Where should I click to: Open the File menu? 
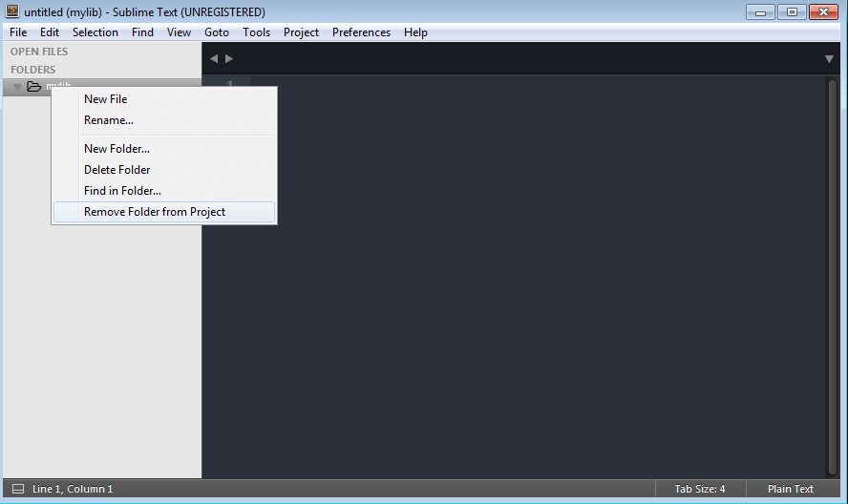18,32
